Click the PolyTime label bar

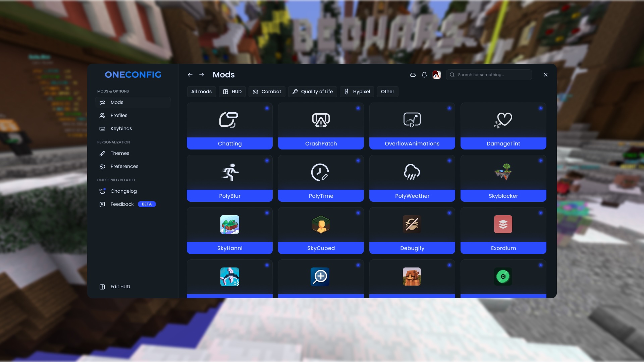pyautogui.click(x=321, y=196)
